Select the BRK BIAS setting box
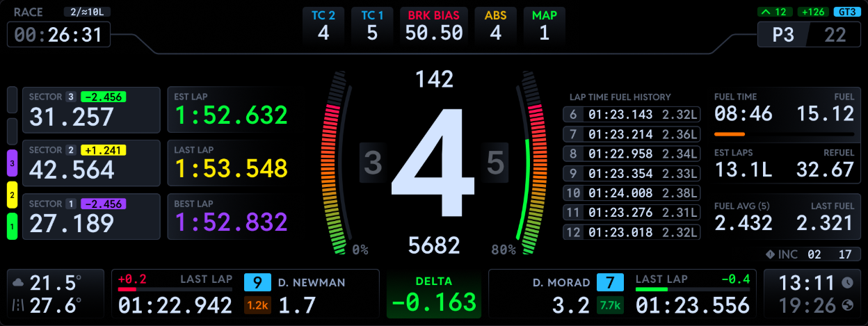The width and height of the screenshot is (868, 326). point(435,26)
